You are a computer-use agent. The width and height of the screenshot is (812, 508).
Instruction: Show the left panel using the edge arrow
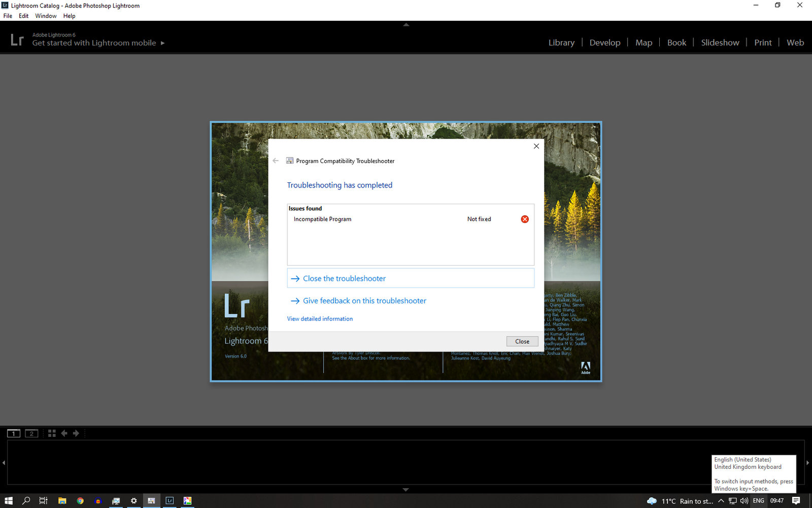click(x=3, y=462)
